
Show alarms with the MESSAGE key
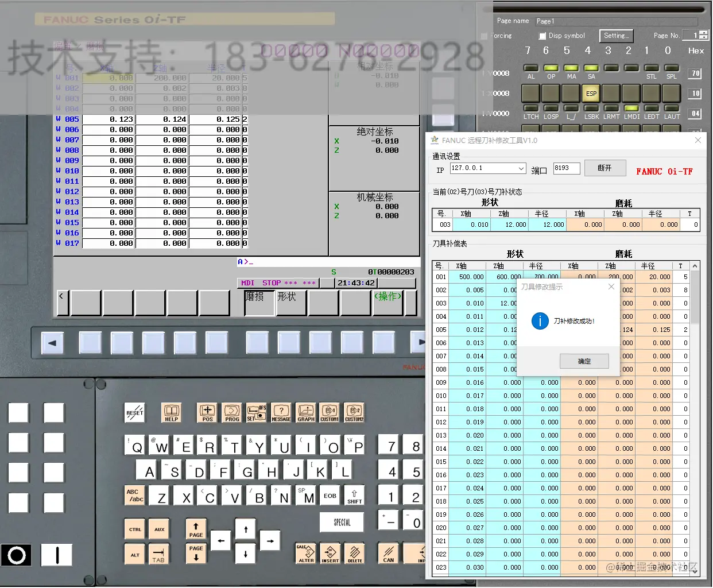pos(281,412)
